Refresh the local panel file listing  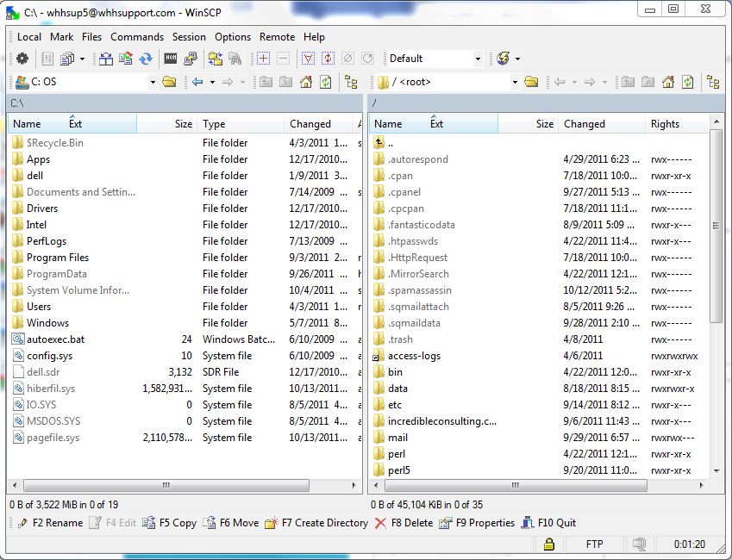[x=325, y=82]
